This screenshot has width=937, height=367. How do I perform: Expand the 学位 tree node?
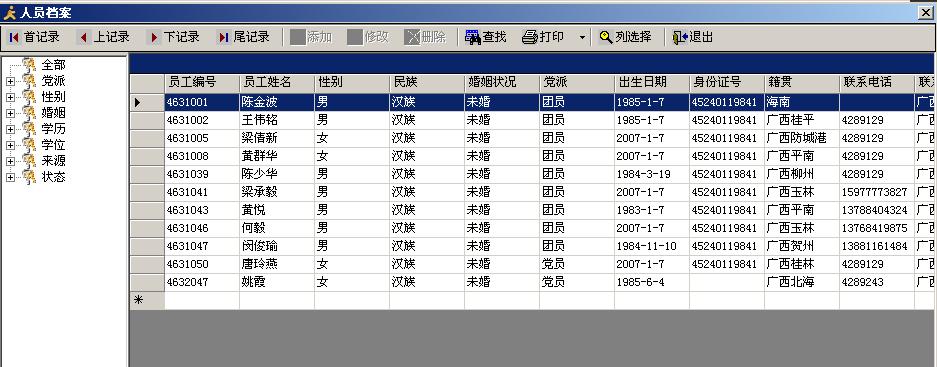point(10,146)
